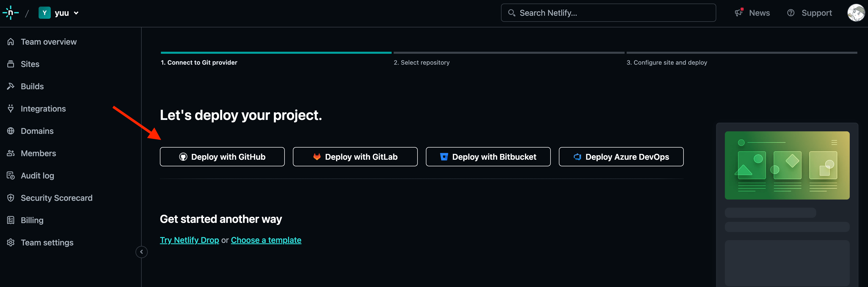The height and width of the screenshot is (287, 868).
Task: Click the Domains globe icon
Action: 11,131
